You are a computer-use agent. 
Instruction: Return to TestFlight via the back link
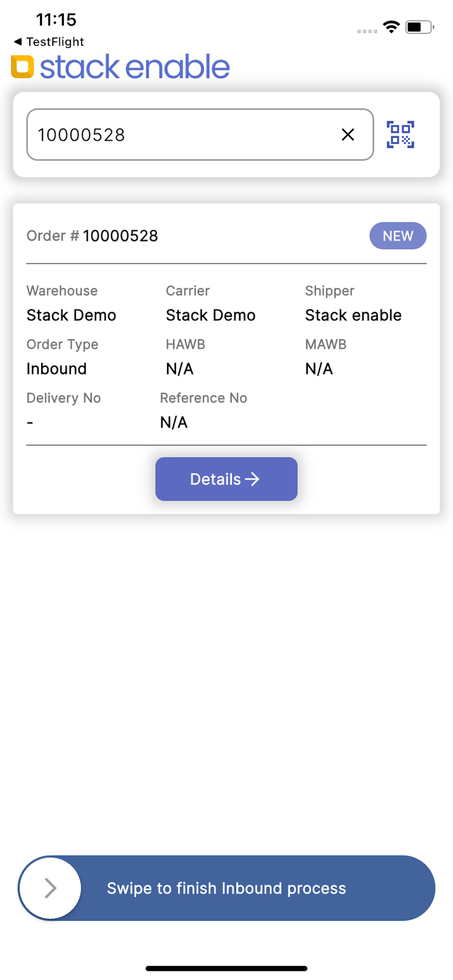pyautogui.click(x=49, y=42)
